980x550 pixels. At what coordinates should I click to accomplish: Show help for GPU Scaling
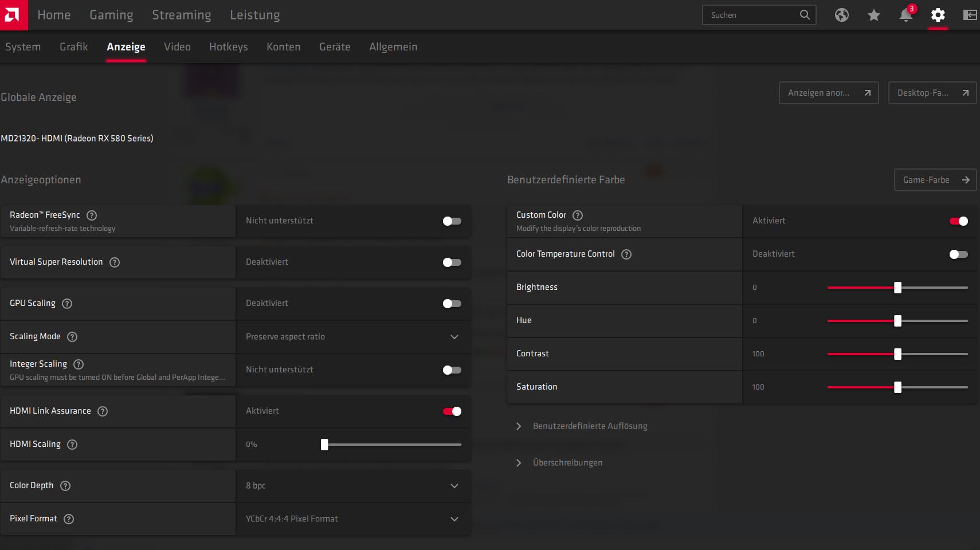point(67,304)
